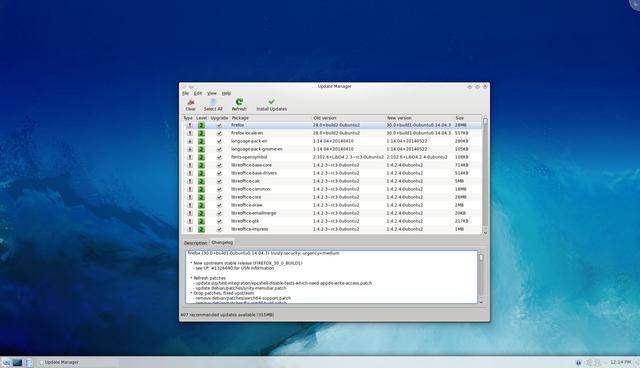Viewport: 640px width, 368px height.
Task: Click the recommended updates available status text
Action: click(227, 315)
